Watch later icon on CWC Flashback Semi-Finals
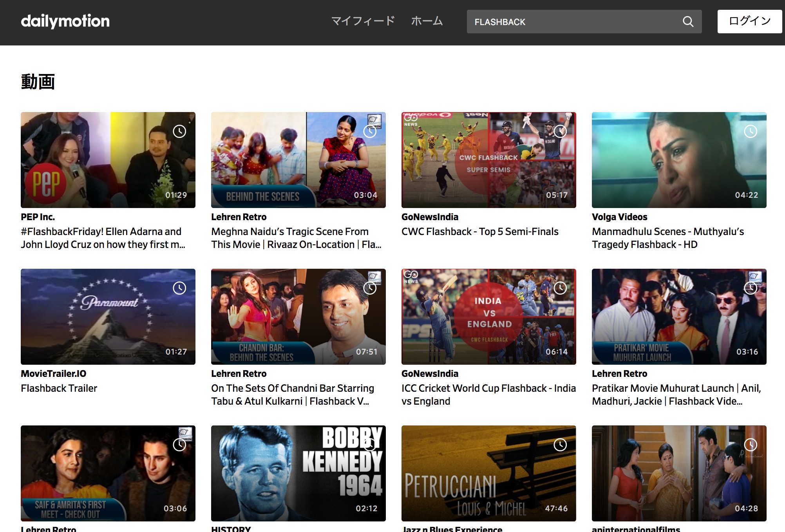Screen dimensions: 785x532 (x=560, y=131)
